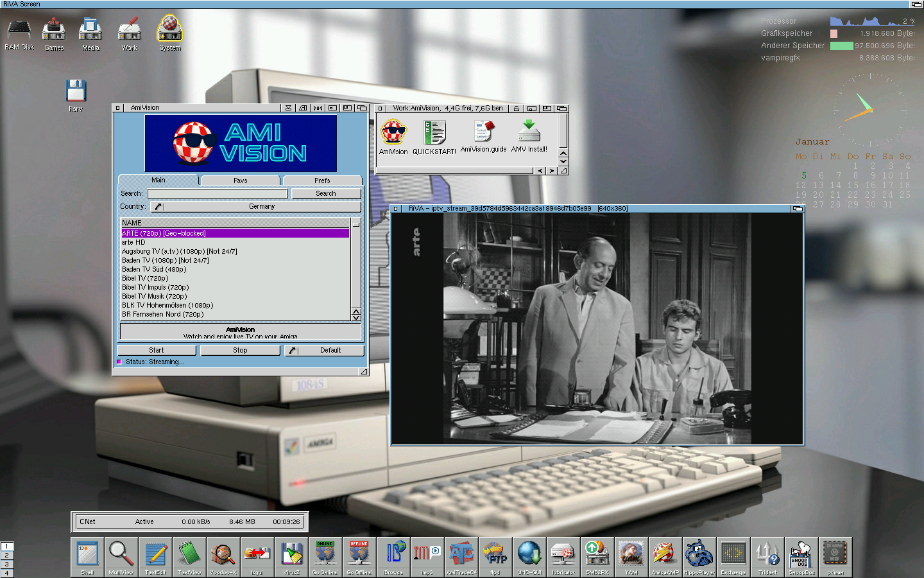The height and width of the screenshot is (578, 924).
Task: Click the CNet connection status panel
Action: coord(189,521)
